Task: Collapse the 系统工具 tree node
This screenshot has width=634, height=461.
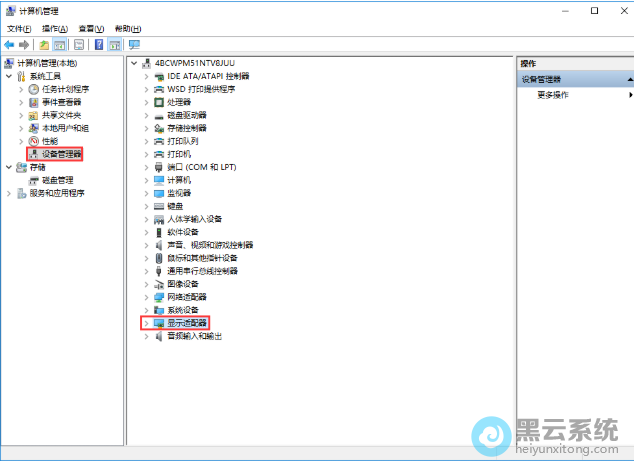Action: tap(9, 76)
